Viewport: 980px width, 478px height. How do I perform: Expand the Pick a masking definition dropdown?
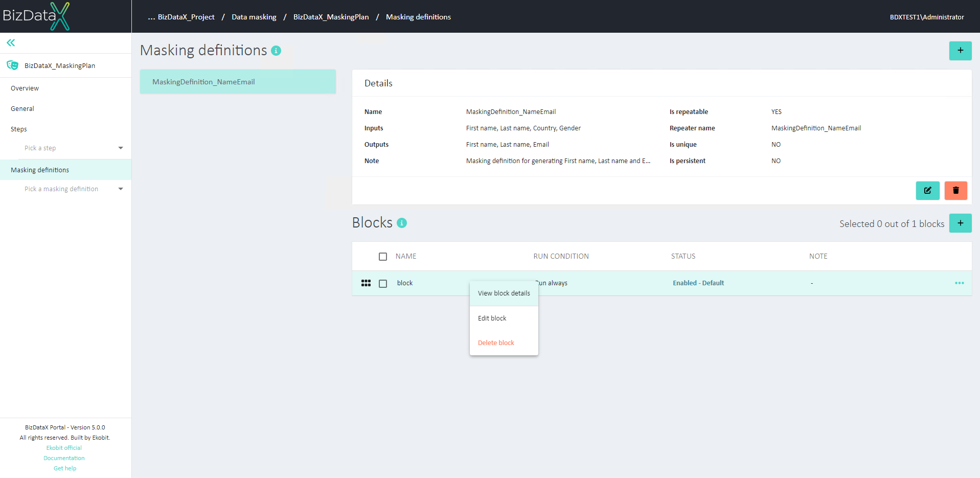click(74, 189)
